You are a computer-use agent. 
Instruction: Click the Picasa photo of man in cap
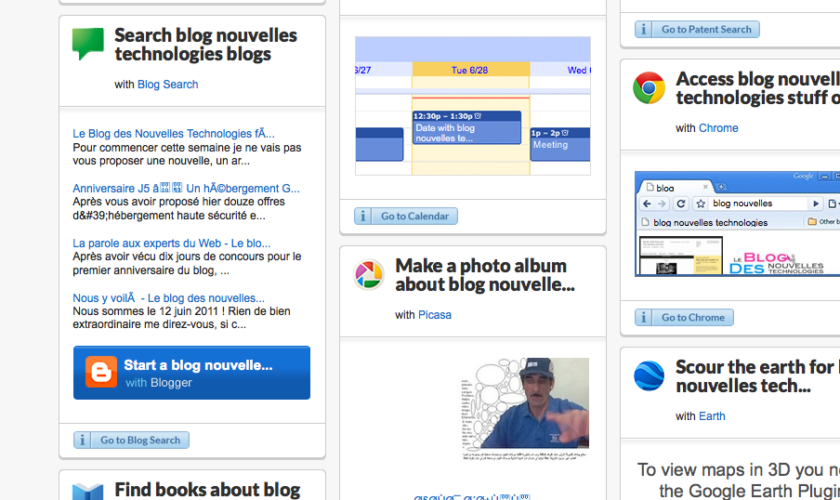[x=525, y=410]
